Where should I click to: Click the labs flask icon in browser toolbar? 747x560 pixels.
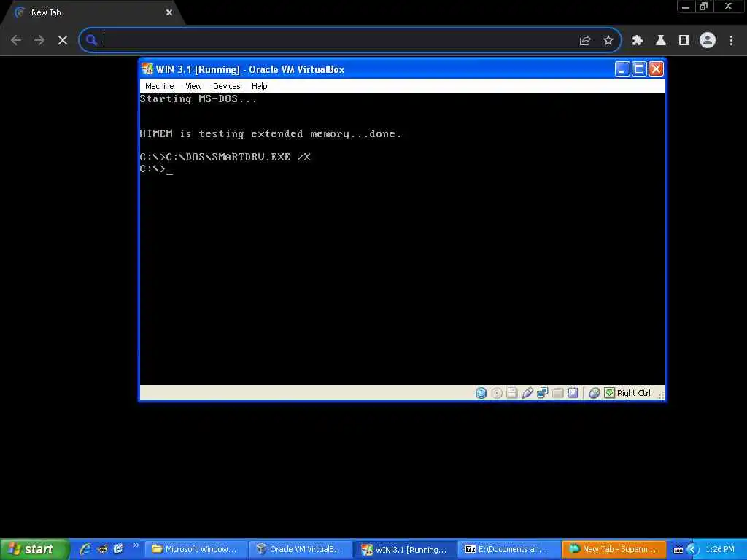pos(661,41)
